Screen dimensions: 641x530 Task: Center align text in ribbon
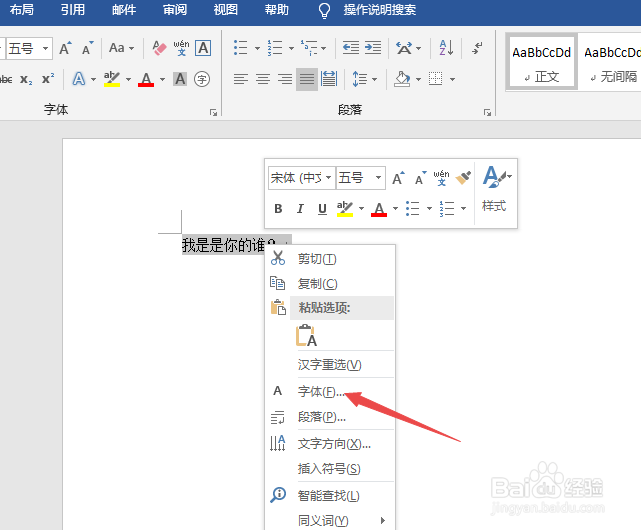tap(263, 79)
